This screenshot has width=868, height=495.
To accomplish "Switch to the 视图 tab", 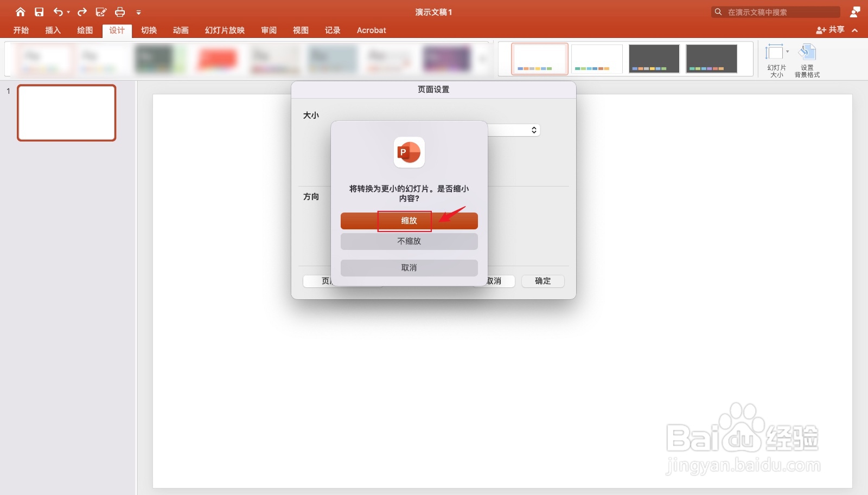I will [301, 30].
